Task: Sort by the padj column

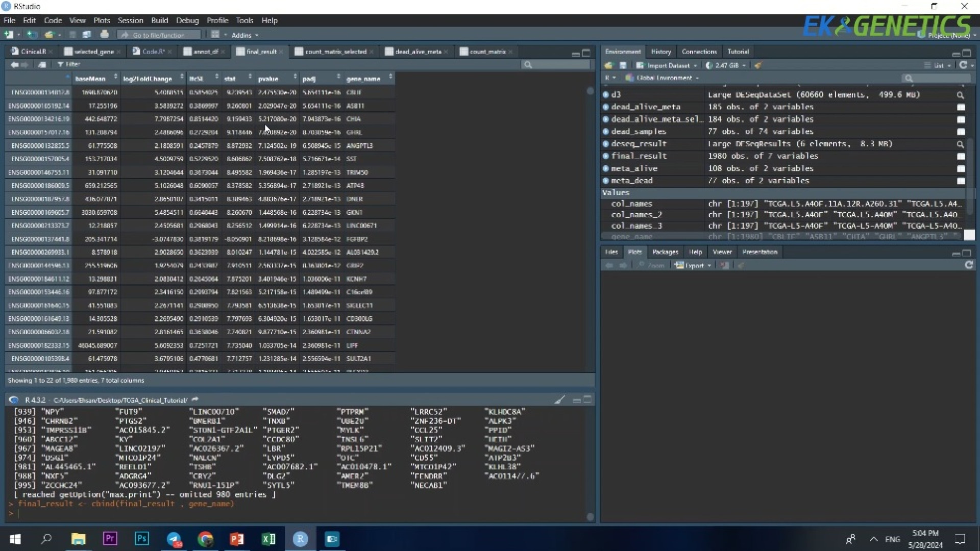Action: coord(321,79)
